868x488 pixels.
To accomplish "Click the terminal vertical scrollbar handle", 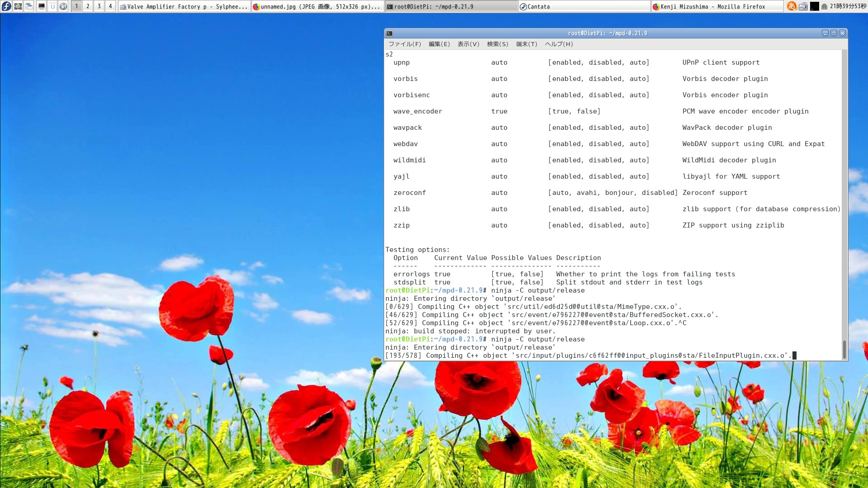I will [844, 349].
